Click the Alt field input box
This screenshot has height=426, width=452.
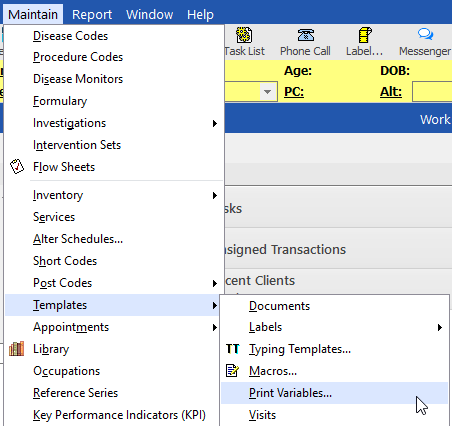(432, 92)
